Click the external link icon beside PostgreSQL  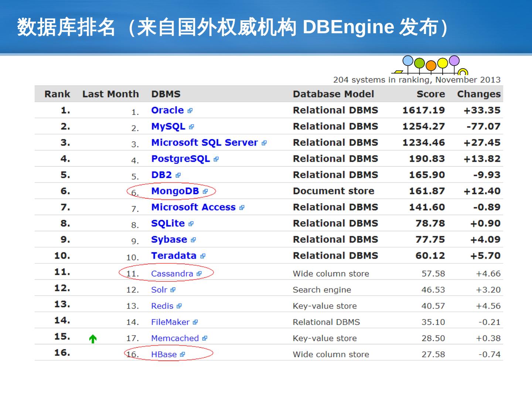[x=216, y=159]
